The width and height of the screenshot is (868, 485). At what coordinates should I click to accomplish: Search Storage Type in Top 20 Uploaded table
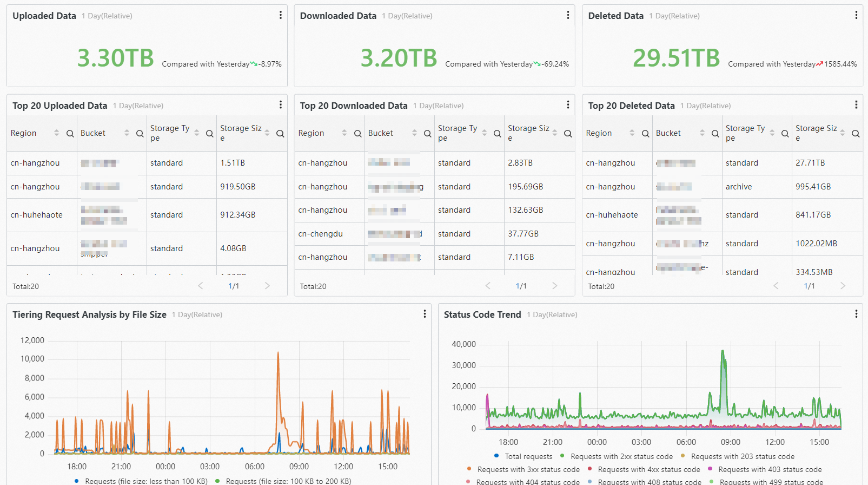click(209, 133)
